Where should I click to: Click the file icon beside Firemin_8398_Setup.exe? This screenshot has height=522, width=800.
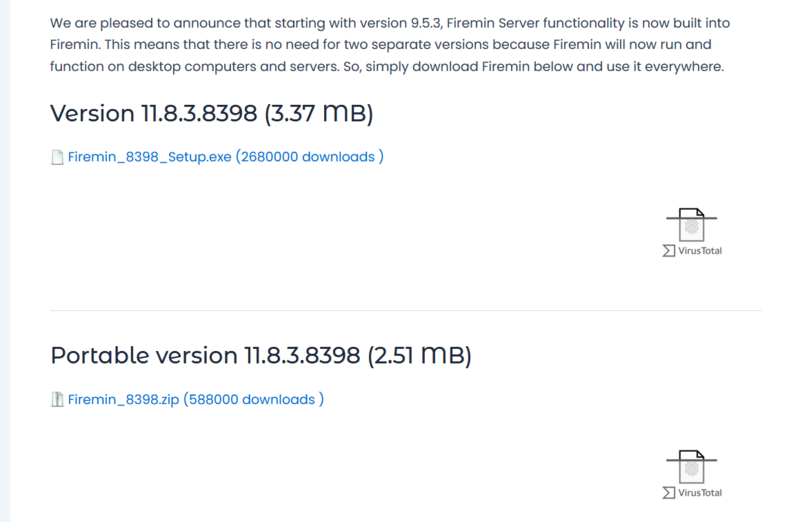[57, 157]
